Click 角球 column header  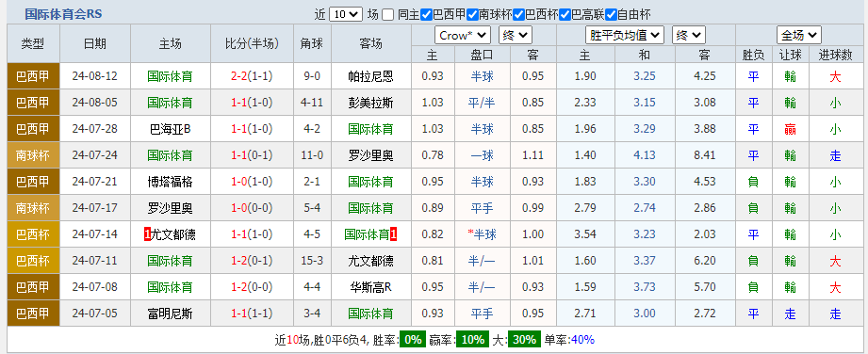coord(312,43)
